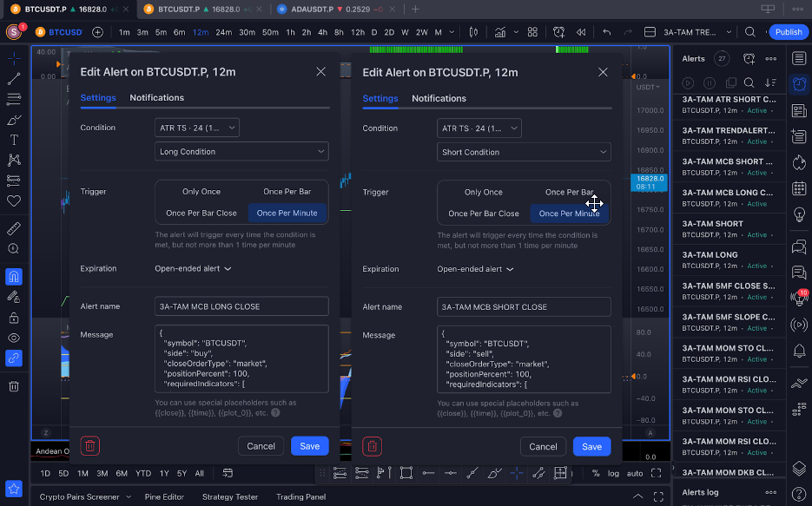Viewport: 812px width, 506px height.
Task: Select the zoom in magnifier tool
Action: (14, 249)
